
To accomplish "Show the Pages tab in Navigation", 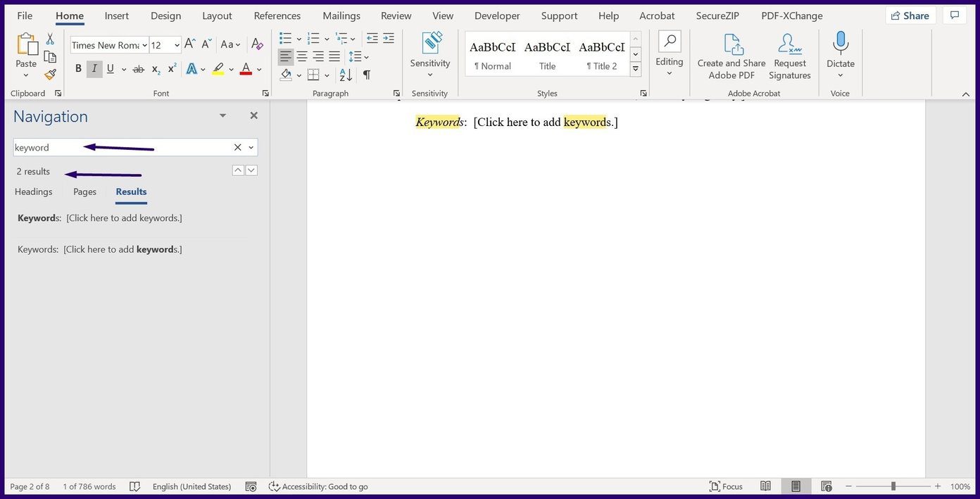I will click(x=85, y=191).
